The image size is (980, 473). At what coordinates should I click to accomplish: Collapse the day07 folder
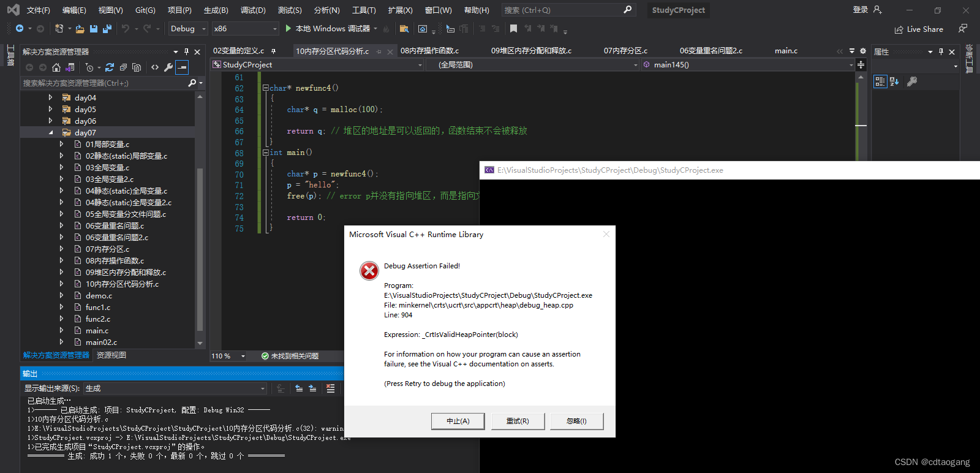pos(50,132)
